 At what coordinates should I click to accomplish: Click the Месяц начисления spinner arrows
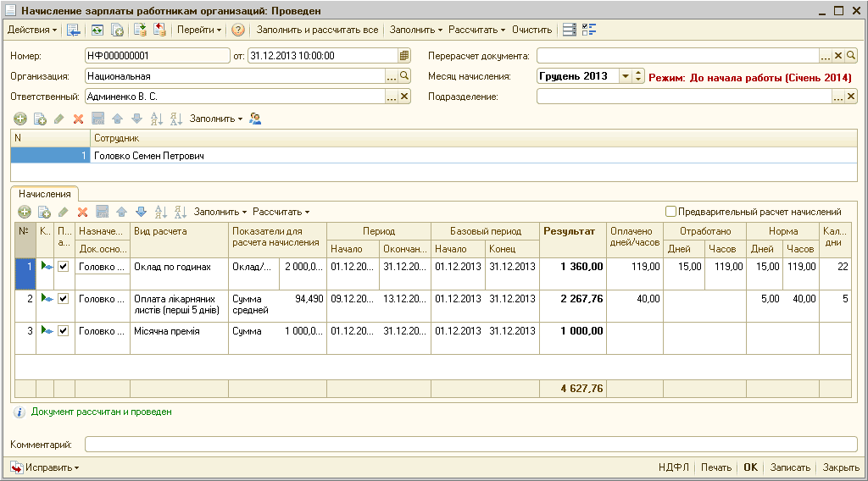coord(638,76)
